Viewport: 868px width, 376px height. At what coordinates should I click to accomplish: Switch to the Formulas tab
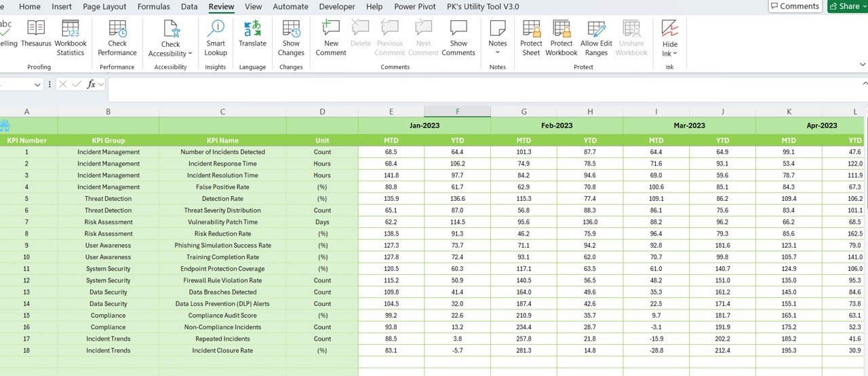pos(154,7)
